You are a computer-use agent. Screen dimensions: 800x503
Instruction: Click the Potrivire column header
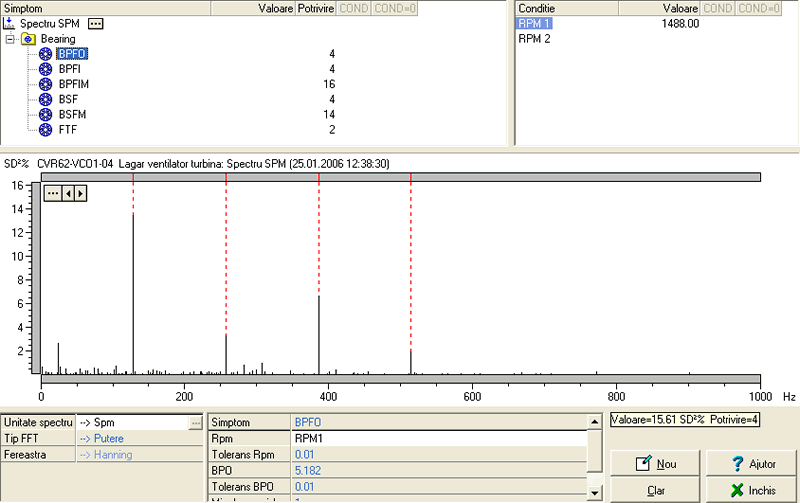coord(318,8)
